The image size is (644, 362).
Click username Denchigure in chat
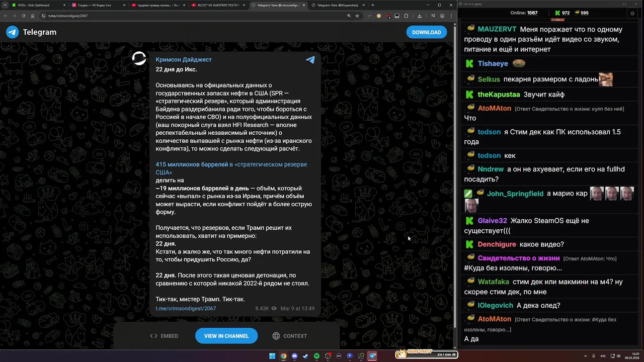click(497, 244)
